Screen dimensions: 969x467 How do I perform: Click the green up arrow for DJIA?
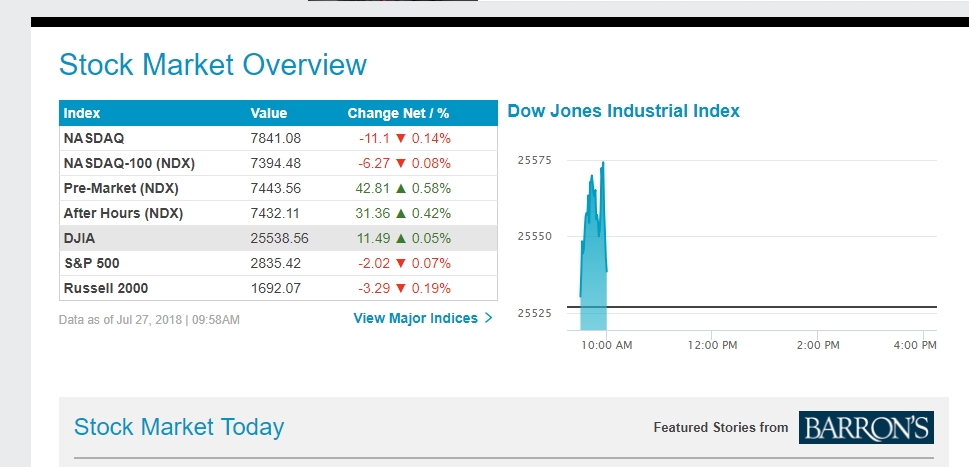(x=401, y=238)
